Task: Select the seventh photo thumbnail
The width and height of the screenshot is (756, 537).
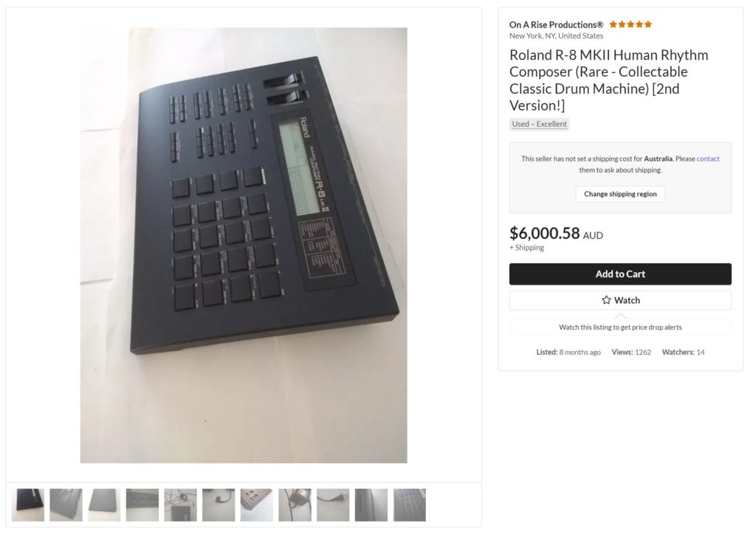Action: [x=256, y=505]
